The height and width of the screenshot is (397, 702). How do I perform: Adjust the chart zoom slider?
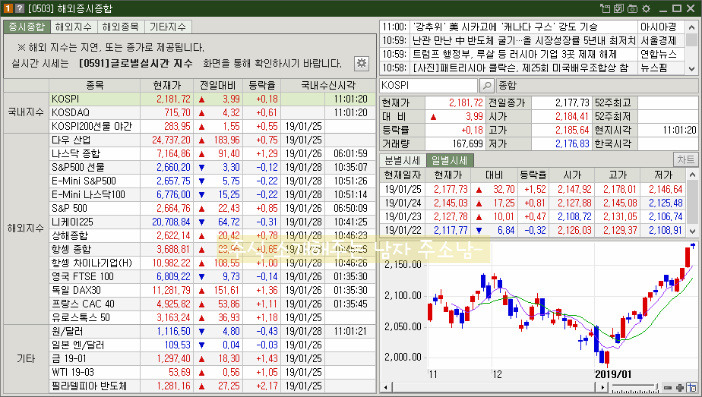click(x=634, y=388)
